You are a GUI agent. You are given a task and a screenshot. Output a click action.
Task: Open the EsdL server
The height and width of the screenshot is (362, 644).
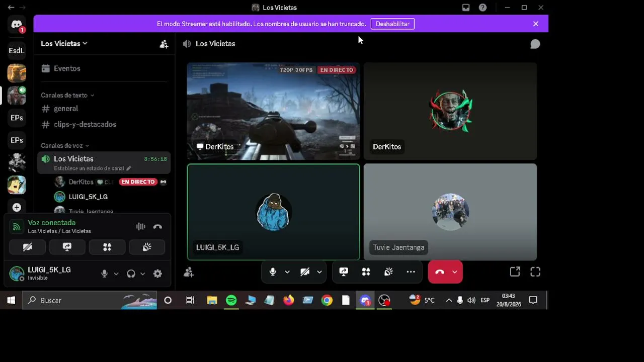(17, 50)
